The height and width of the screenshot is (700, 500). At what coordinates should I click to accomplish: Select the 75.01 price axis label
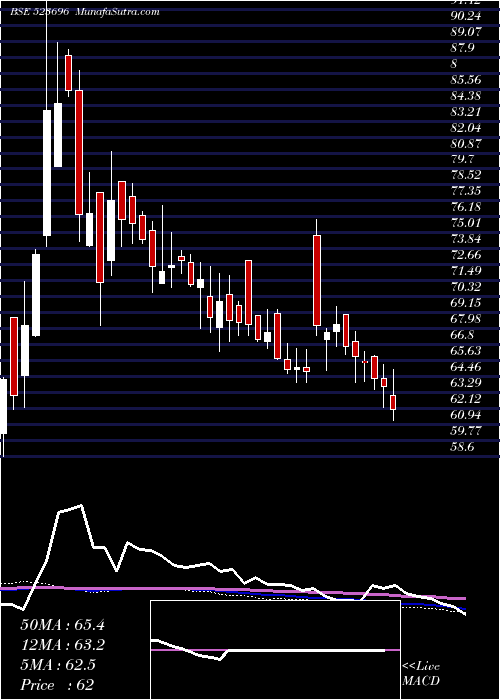pyautogui.click(x=466, y=223)
